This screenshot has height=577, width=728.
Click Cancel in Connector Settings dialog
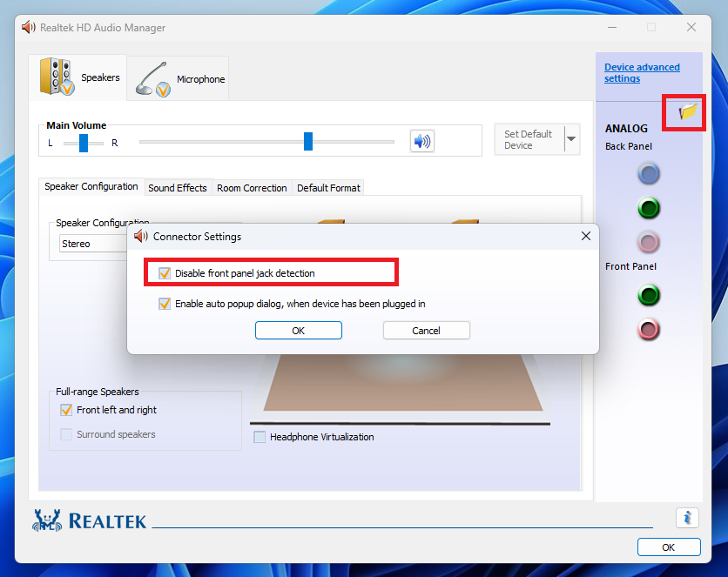tap(426, 331)
